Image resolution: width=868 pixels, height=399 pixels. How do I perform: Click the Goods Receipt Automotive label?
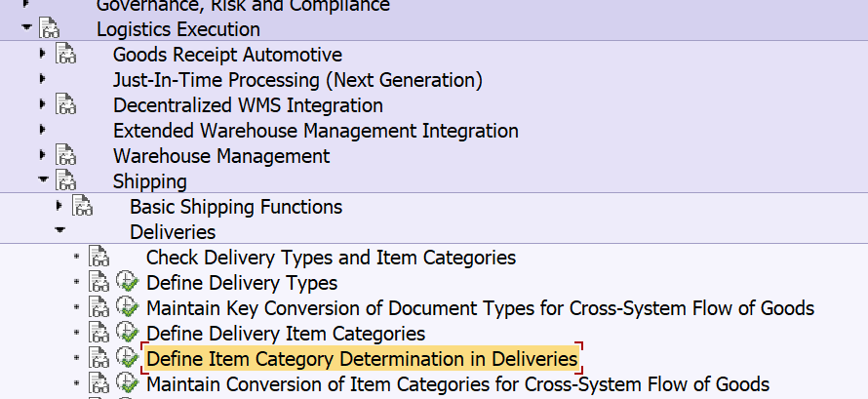pos(227,55)
